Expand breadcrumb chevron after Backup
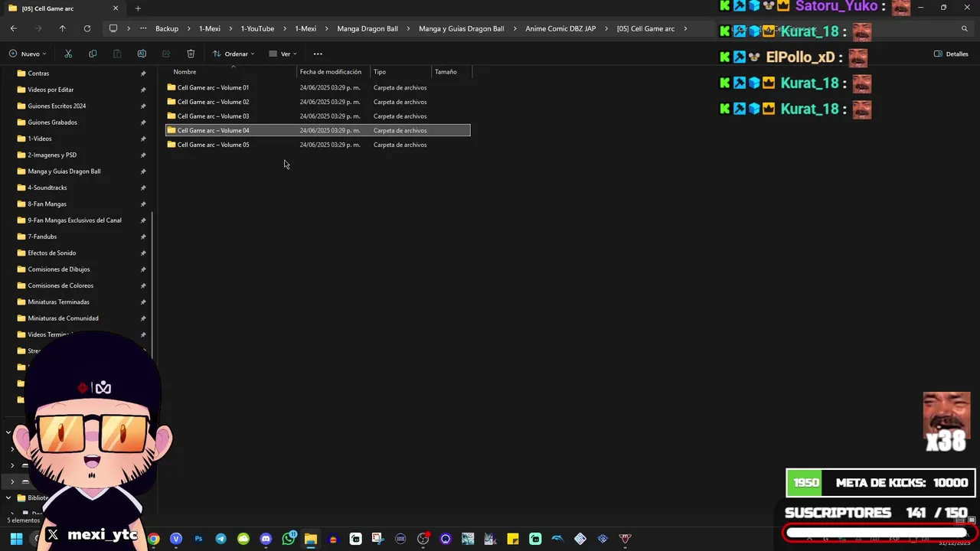 coord(189,29)
